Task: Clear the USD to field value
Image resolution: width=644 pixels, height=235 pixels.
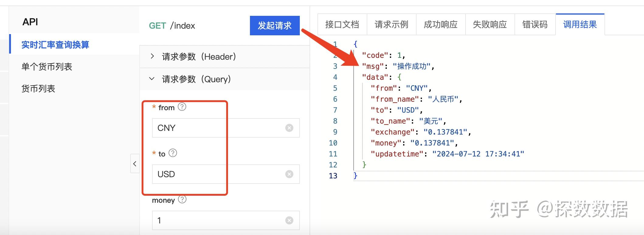Action: point(289,174)
